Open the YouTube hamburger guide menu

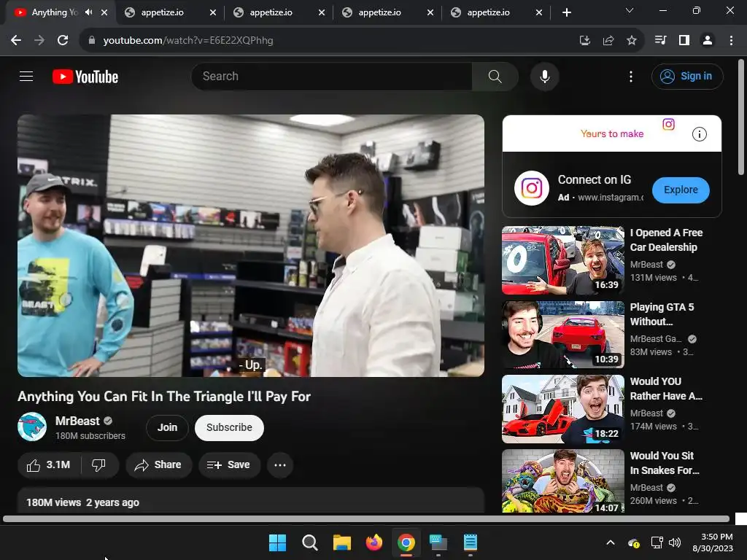[x=26, y=76]
